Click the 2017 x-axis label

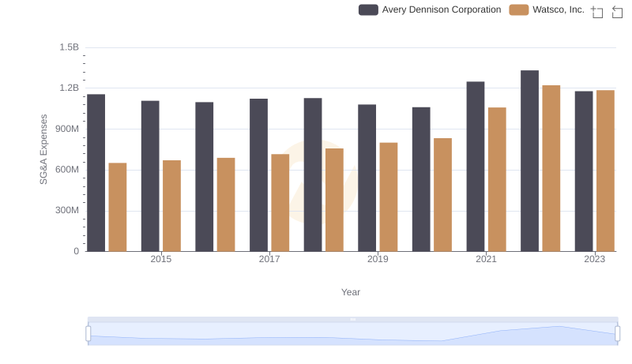coord(269,259)
